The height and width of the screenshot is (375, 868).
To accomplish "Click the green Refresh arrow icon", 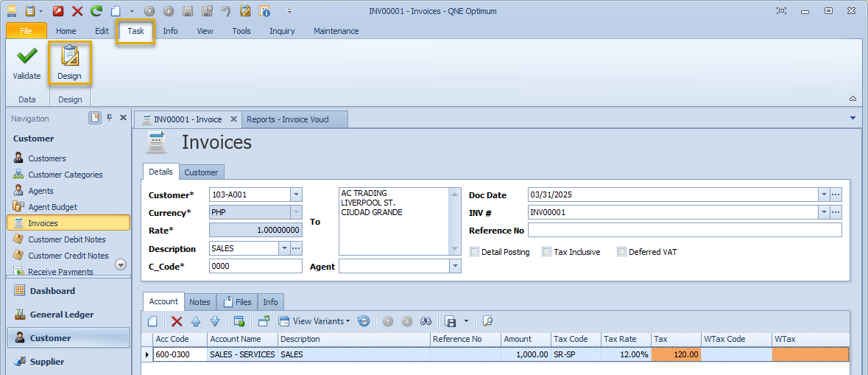I will click(96, 10).
